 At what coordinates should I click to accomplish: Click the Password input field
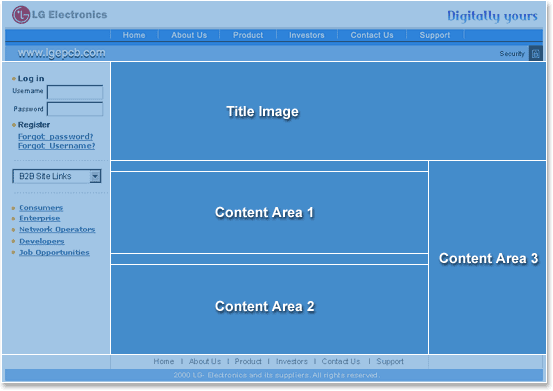click(75, 109)
